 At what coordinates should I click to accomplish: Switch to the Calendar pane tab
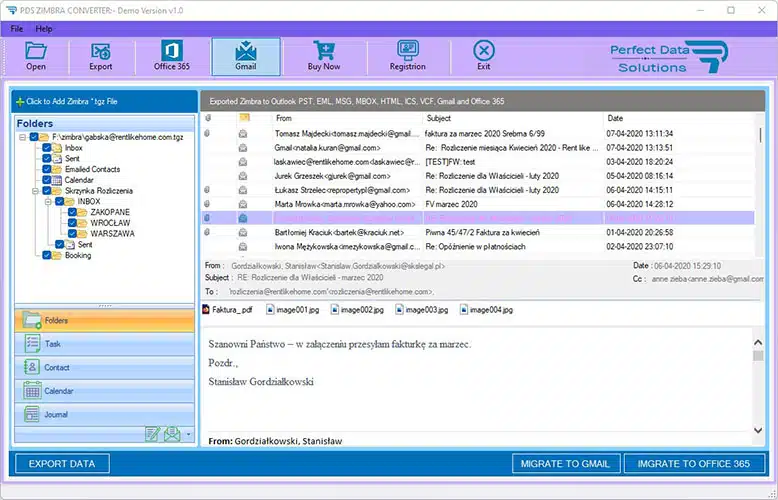[x=105, y=391]
